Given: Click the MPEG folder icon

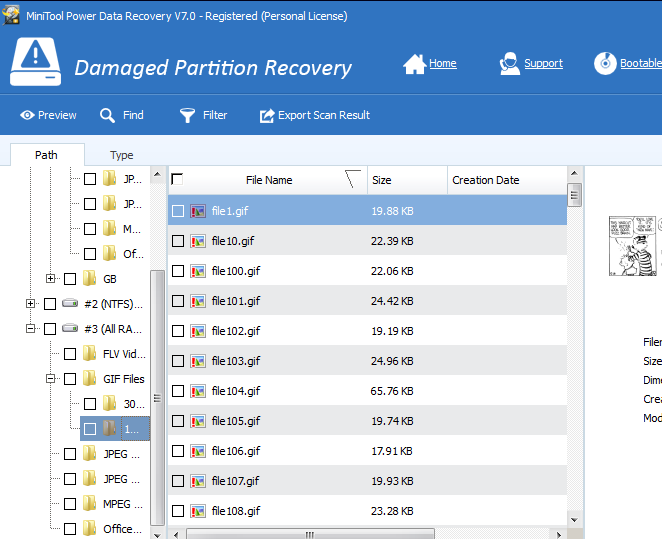Looking at the screenshot, I should (x=90, y=504).
